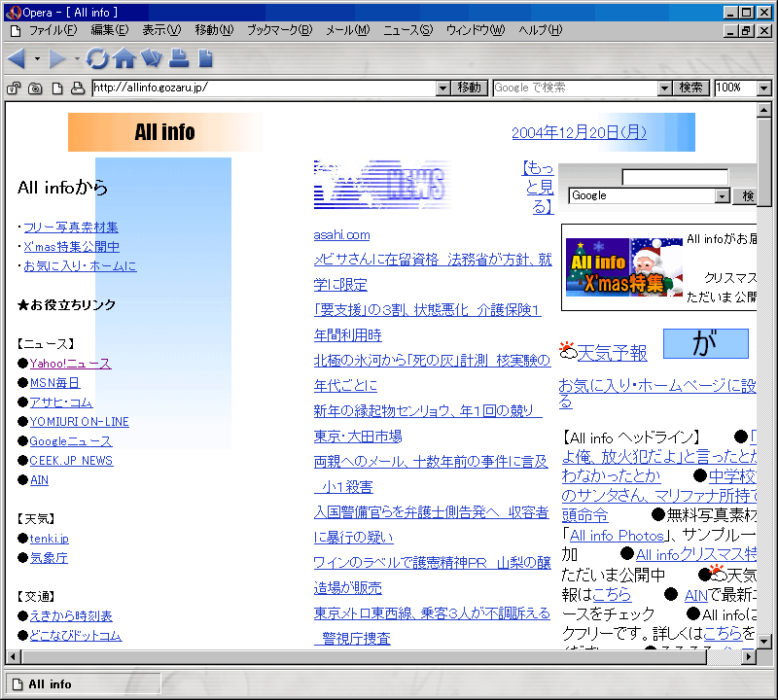Expand the Google search field dropdown

tap(664, 88)
